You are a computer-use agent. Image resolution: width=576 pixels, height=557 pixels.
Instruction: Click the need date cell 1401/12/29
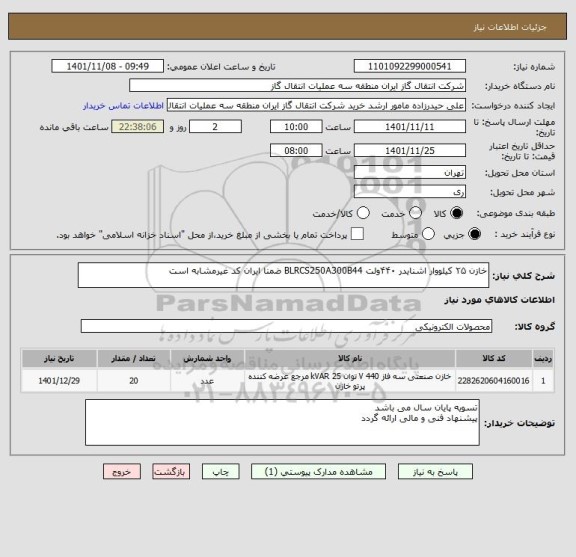(x=59, y=381)
